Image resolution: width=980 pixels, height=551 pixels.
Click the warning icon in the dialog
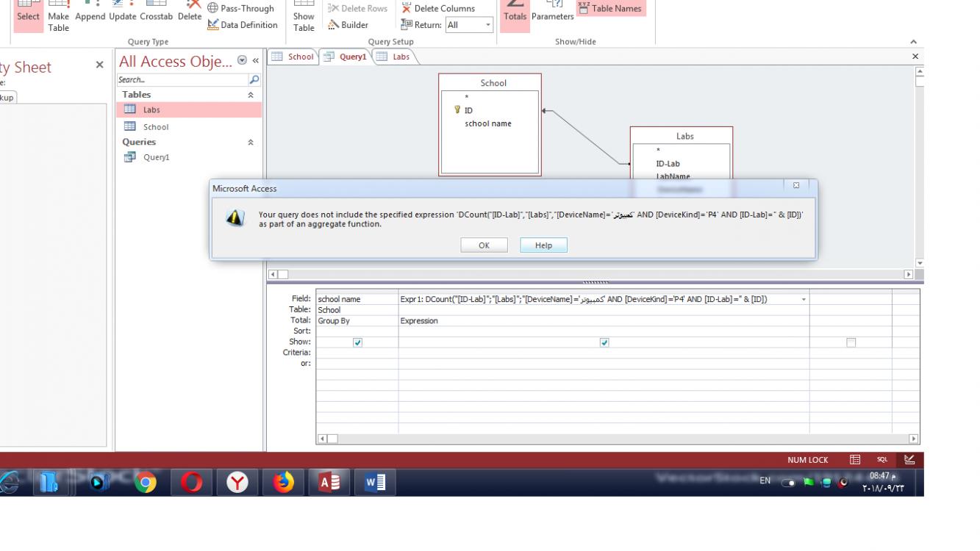[235, 218]
